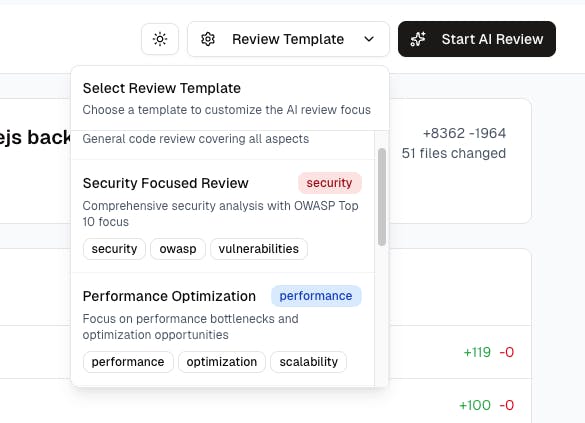Click the vulnerabilities tag chip
Image resolution: width=585 pixels, height=423 pixels.
259,249
